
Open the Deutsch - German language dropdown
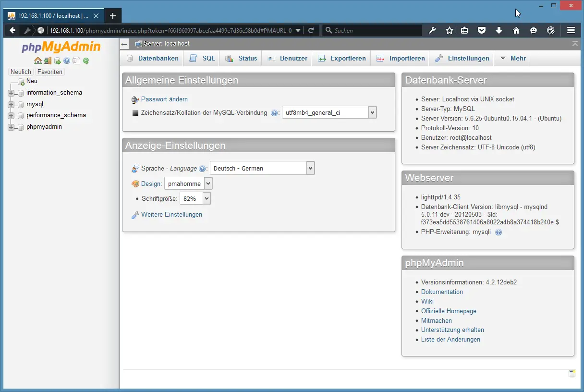click(x=262, y=168)
